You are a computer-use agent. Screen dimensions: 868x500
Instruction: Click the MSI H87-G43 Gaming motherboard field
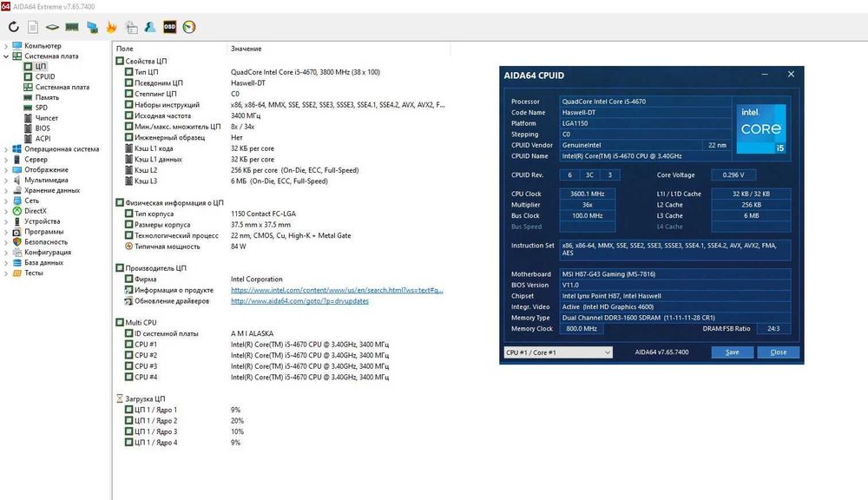[674, 274]
